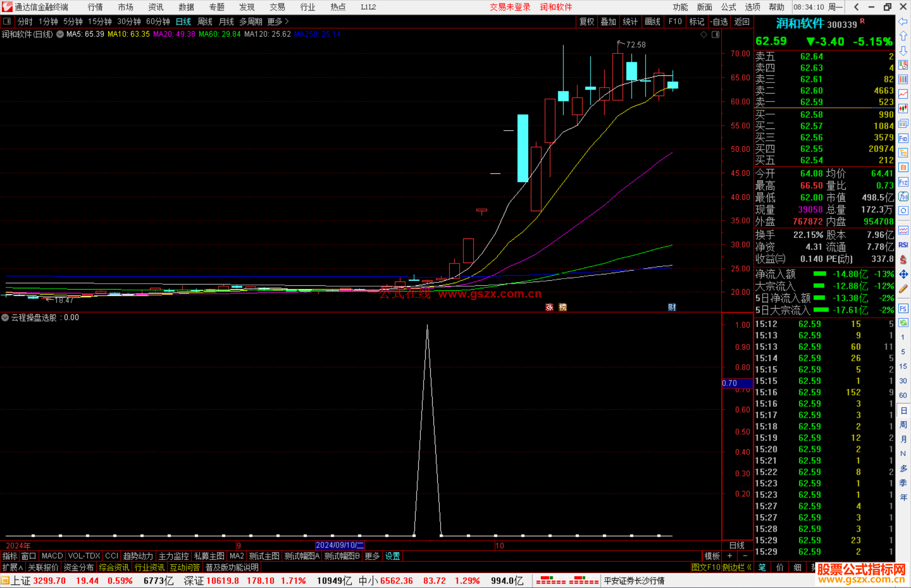This screenshot has width=911, height=588.
Task: Select the 季 quarterly period in sidebar
Action: pos(903,483)
